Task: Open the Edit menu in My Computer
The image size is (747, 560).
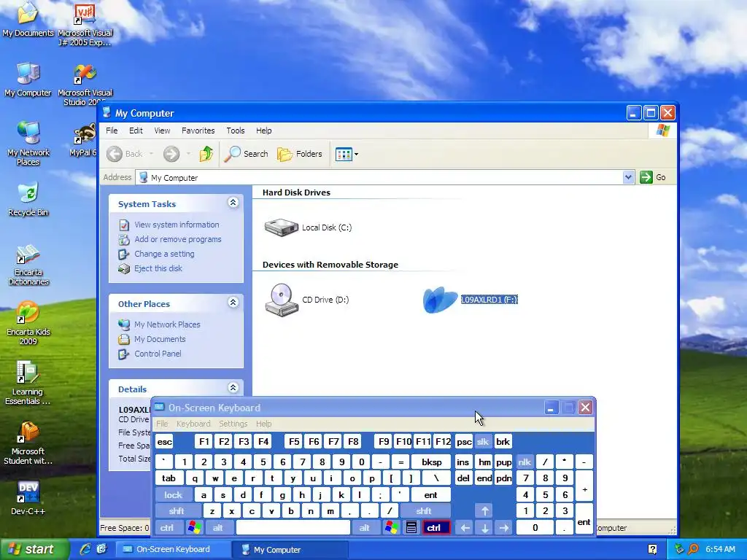Action: 136,131
